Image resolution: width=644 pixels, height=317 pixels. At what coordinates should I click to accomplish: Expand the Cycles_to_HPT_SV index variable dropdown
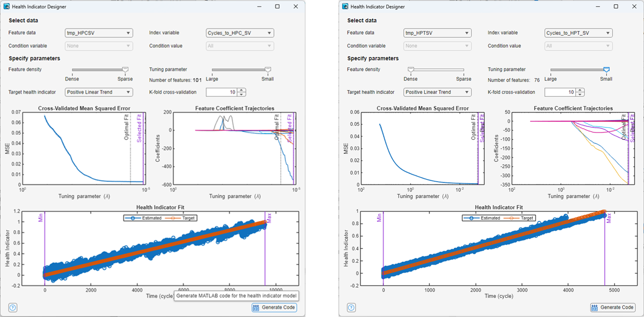(x=578, y=33)
